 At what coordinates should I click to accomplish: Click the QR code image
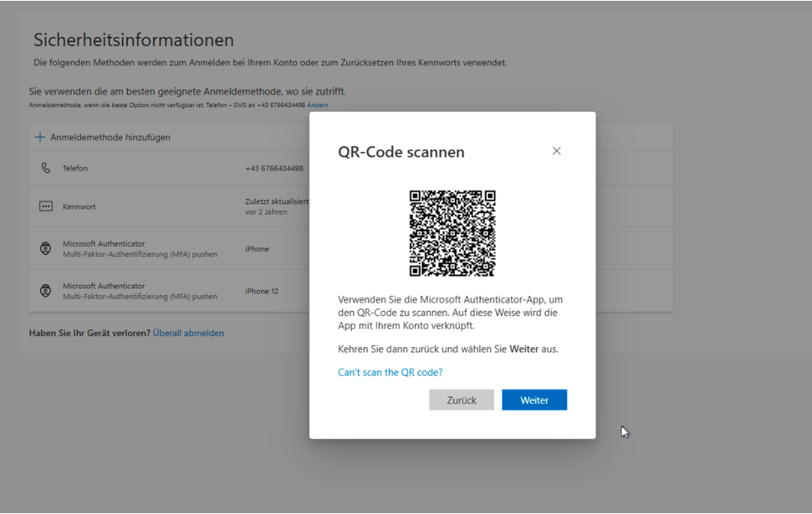point(452,233)
